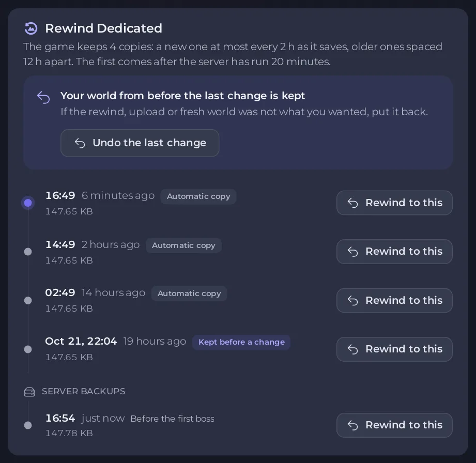The width and height of the screenshot is (476, 463).
Task: Rewind to the Oct 21, 22:04 copy
Action: tap(394, 349)
